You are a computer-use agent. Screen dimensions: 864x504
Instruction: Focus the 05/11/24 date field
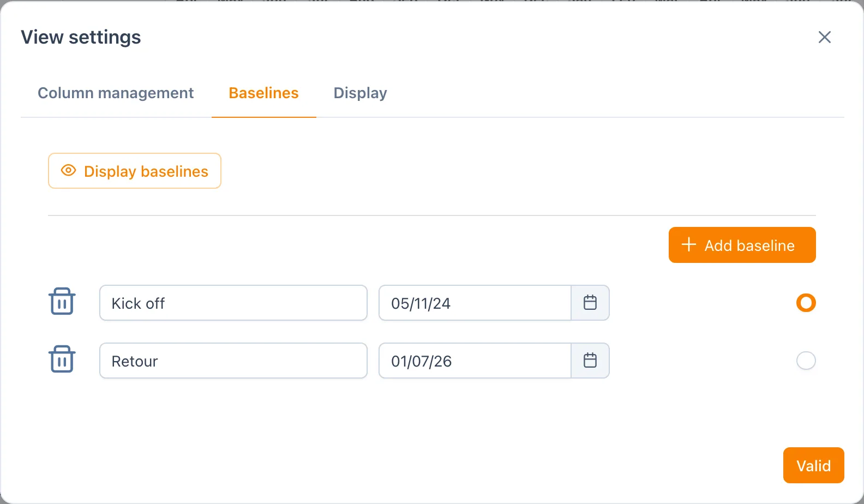click(x=475, y=303)
